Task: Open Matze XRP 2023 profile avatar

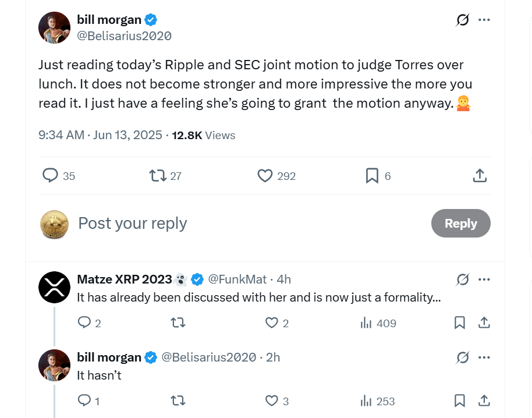Action: pyautogui.click(x=55, y=287)
